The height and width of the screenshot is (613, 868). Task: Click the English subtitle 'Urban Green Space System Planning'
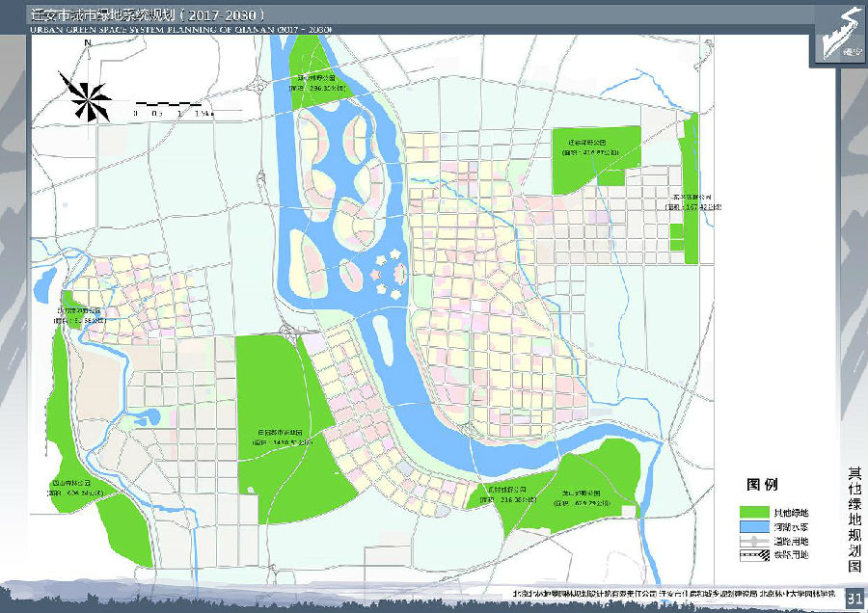(181, 30)
